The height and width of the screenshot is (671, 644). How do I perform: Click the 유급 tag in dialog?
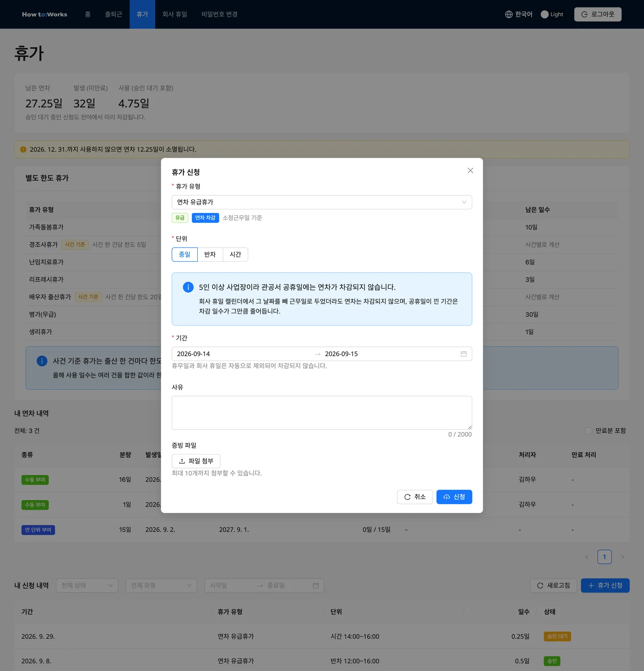pos(180,218)
